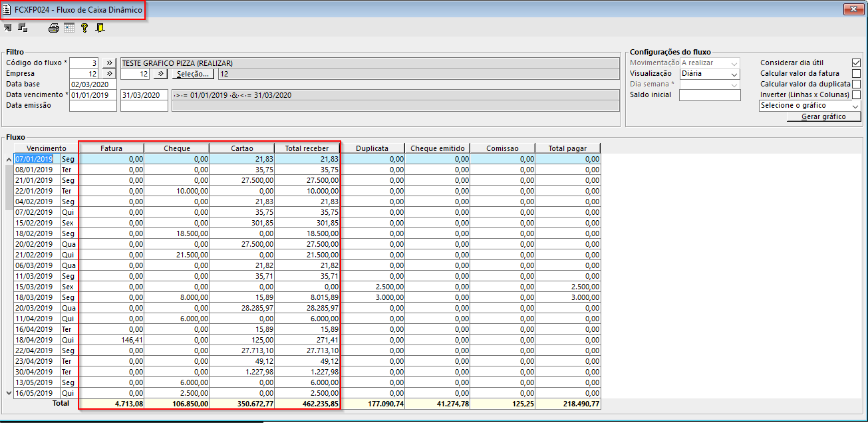Click the Vencimento column header

tap(47, 148)
